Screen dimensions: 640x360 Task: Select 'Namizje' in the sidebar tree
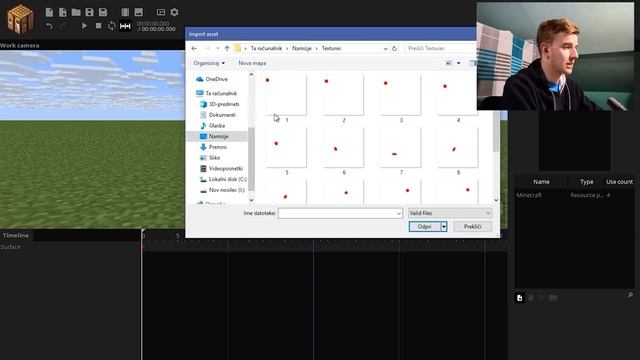click(x=217, y=136)
